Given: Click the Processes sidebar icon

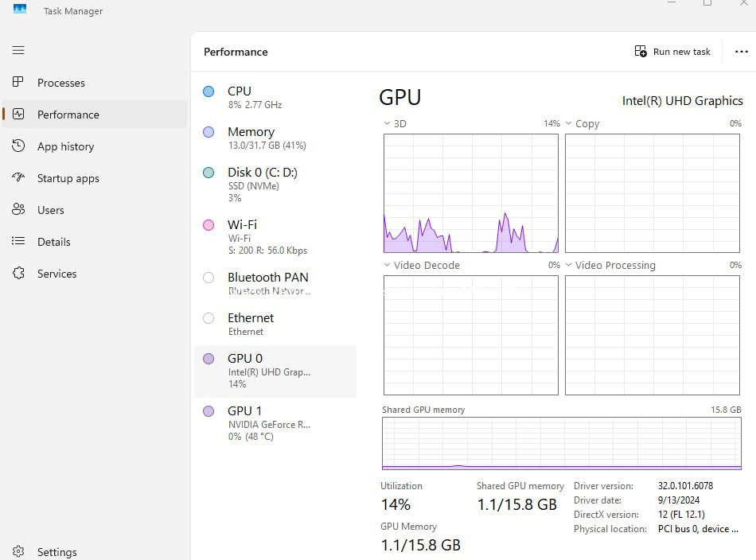Looking at the screenshot, I should tap(18, 82).
